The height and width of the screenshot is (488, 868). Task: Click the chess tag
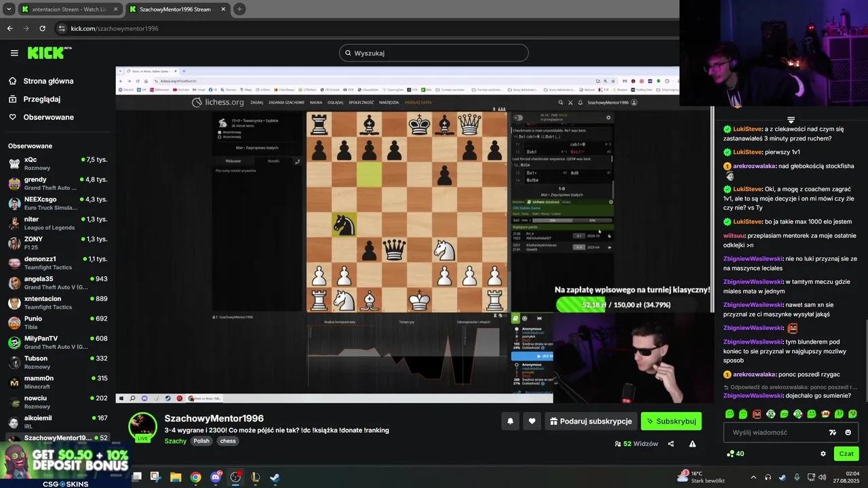click(228, 441)
